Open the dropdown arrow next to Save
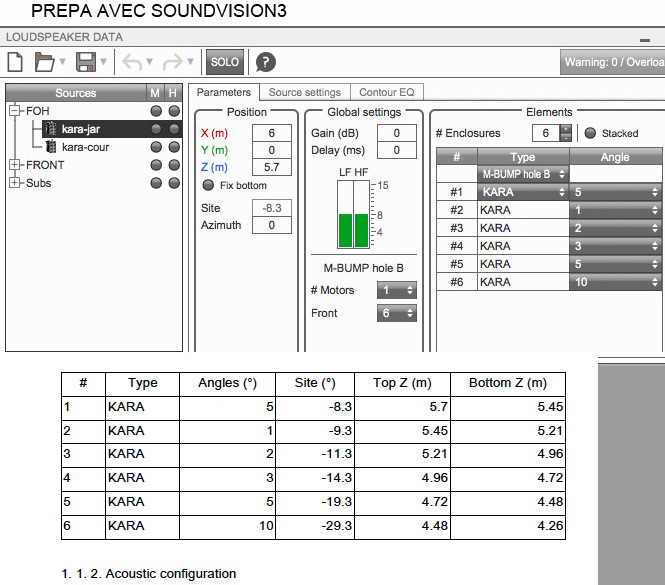Viewport: 665px width, 585px height. tap(103, 62)
